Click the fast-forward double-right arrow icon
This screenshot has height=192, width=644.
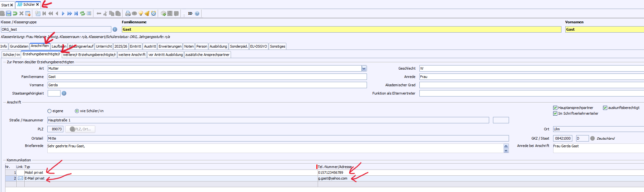pos(70,13)
